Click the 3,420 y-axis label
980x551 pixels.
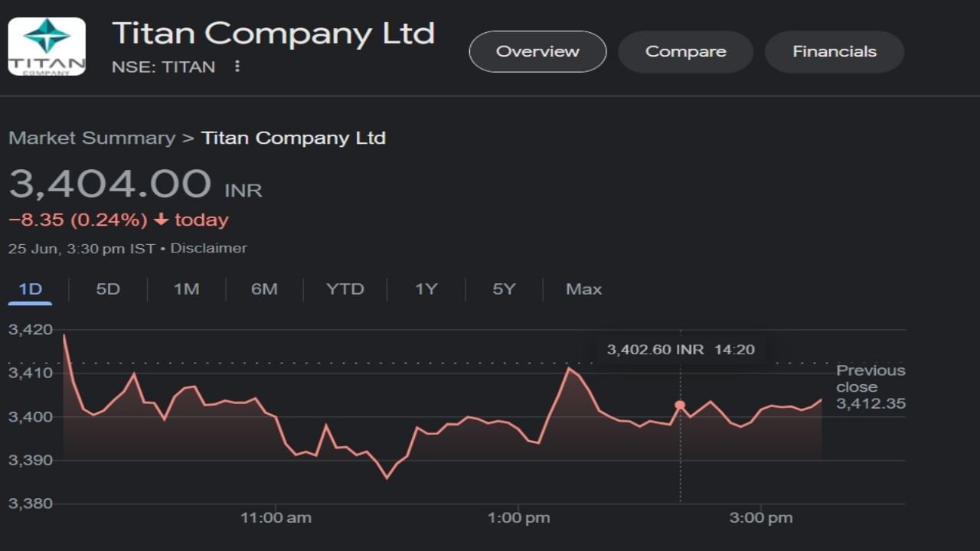click(x=31, y=330)
